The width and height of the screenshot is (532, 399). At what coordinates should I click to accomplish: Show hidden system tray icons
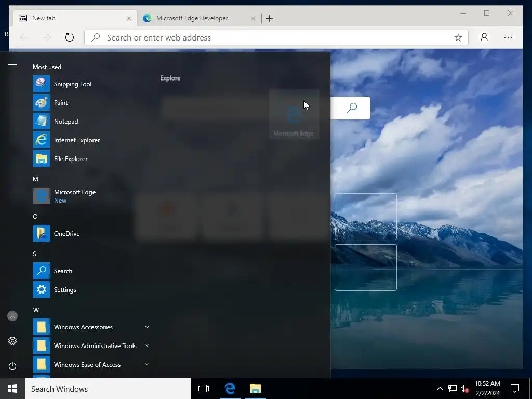click(440, 389)
